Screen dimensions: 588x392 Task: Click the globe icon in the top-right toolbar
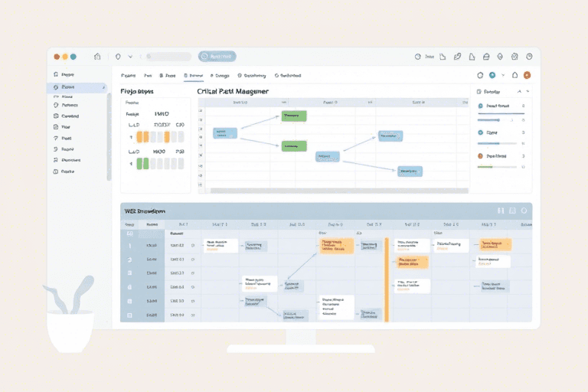418,56
